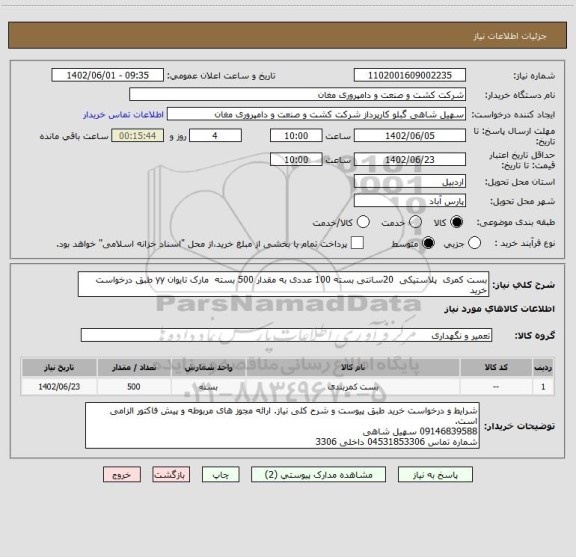Click the item name cell بست کمربندی
The height and width of the screenshot is (557, 576).
[353, 387]
